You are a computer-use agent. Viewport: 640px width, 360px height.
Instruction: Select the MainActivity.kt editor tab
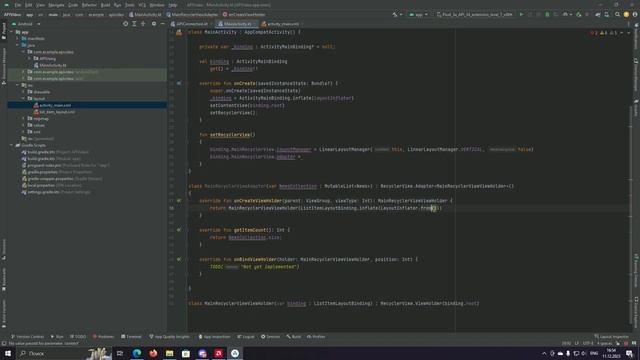pos(236,24)
